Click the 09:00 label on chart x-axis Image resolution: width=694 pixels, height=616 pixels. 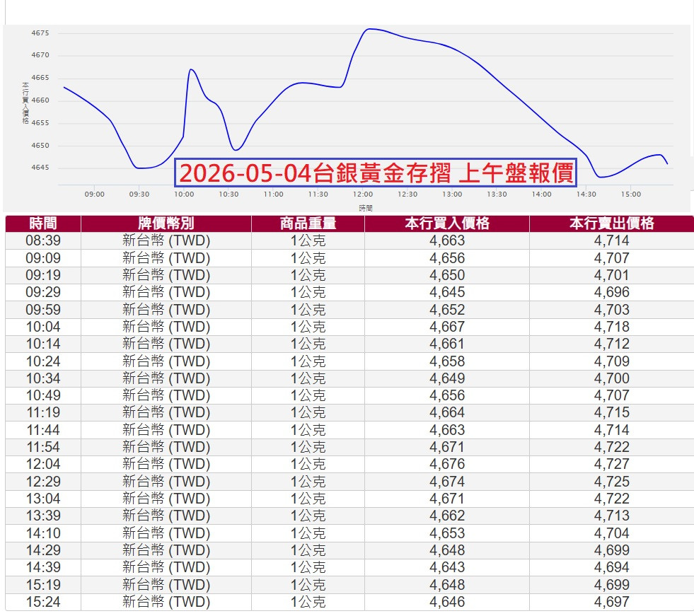[95, 194]
